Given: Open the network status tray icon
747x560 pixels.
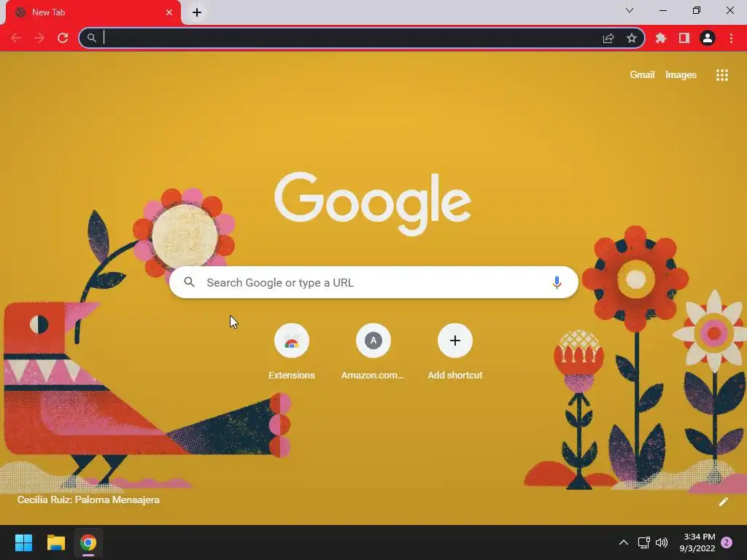Looking at the screenshot, I should tap(643, 542).
